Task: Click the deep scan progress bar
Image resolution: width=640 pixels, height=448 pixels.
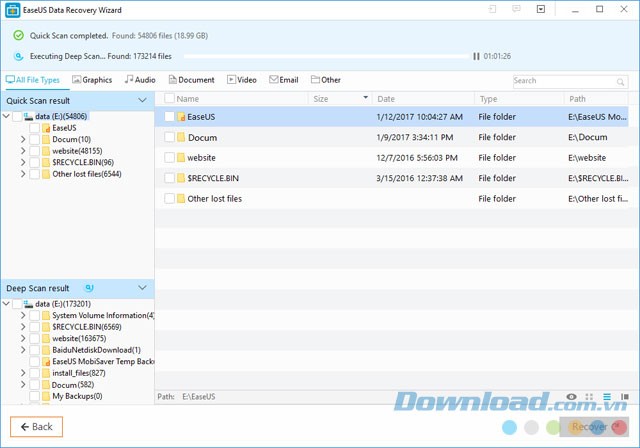Action: point(327,56)
